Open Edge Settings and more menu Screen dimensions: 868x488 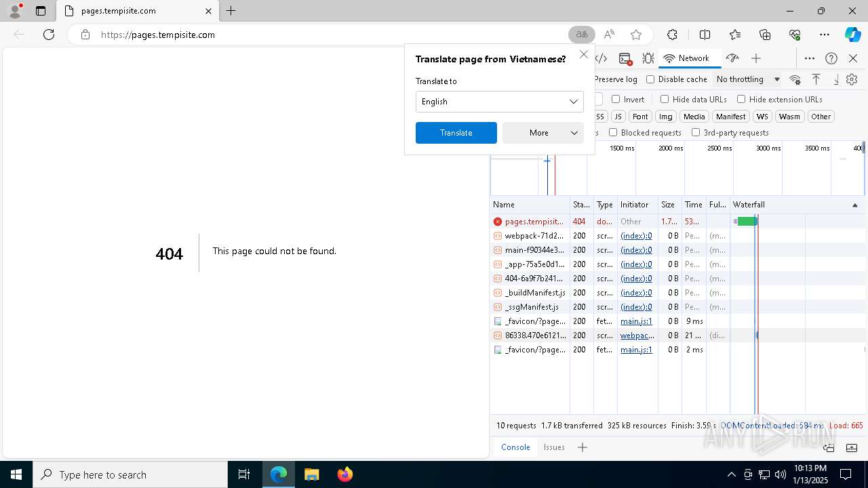point(825,35)
